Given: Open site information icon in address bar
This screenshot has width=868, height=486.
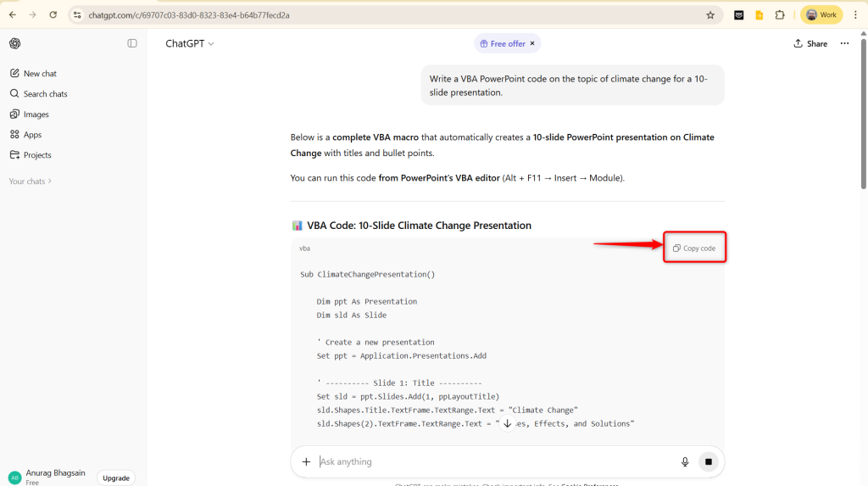Looking at the screenshot, I should tap(77, 15).
